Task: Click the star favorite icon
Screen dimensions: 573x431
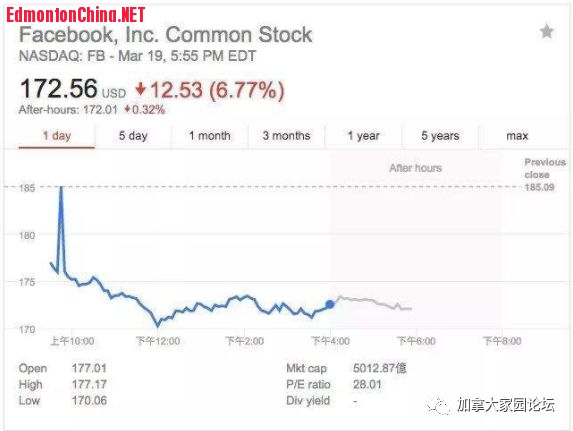Action: 546,31
